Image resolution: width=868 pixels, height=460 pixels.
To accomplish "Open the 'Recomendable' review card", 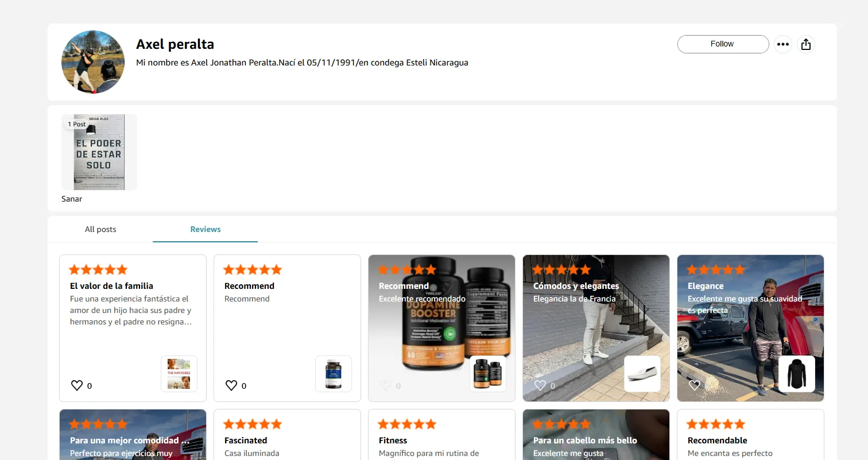I will [750, 435].
